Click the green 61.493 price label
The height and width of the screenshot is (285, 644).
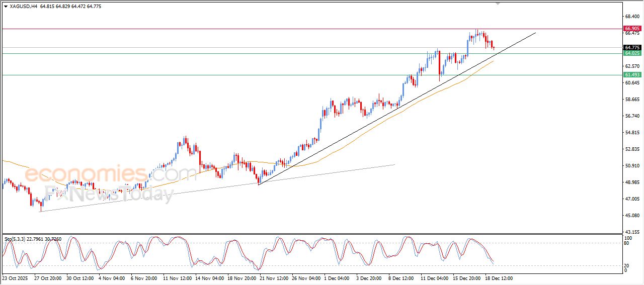click(x=631, y=75)
